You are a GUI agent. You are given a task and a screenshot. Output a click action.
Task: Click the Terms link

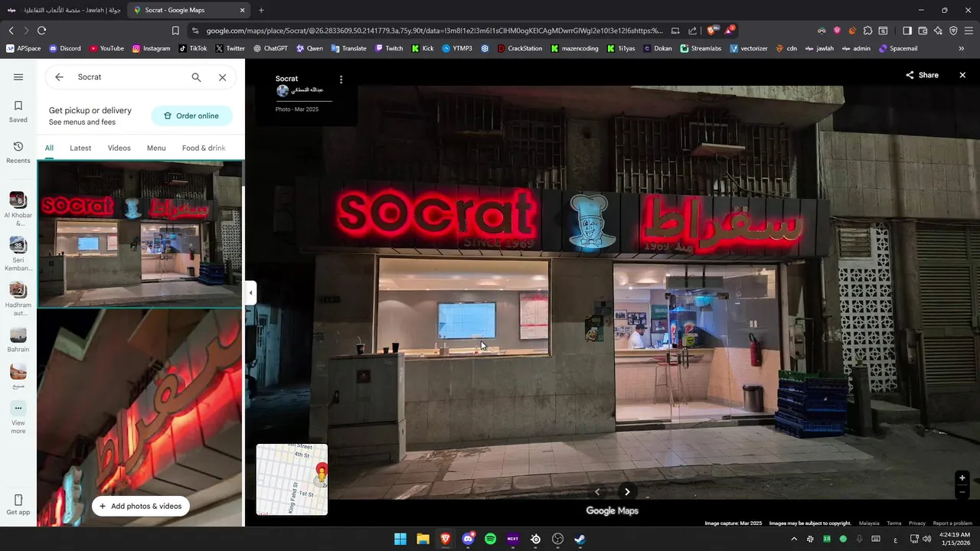[893, 523]
